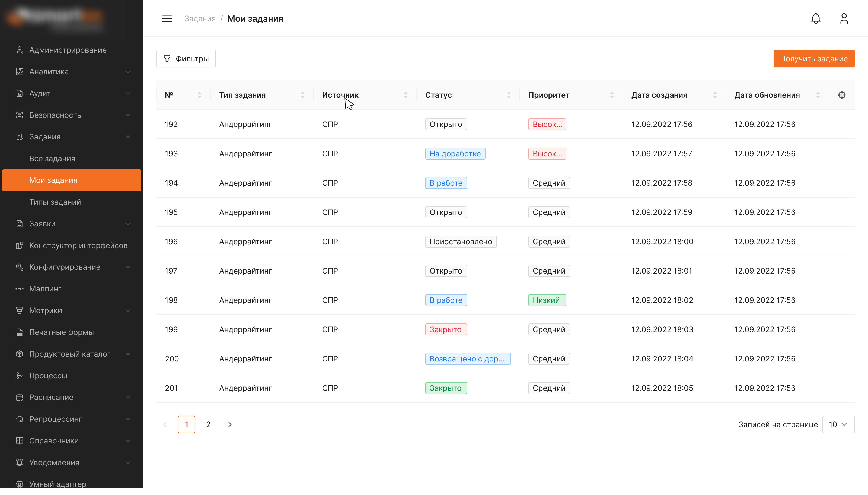The width and height of the screenshot is (868, 495).
Task: Open records per page dropdown
Action: click(x=838, y=424)
